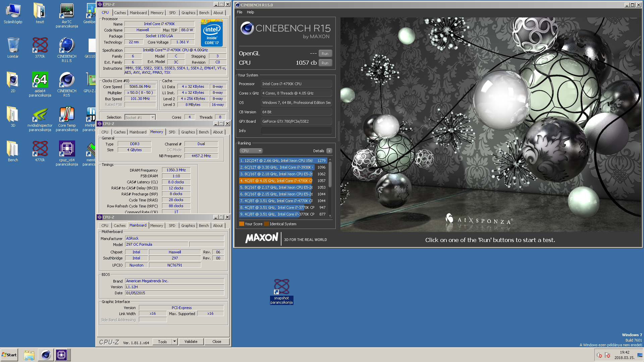The width and height of the screenshot is (644, 362).
Task: Click the Core Voltage 1.361 V value
Action: [x=182, y=42]
